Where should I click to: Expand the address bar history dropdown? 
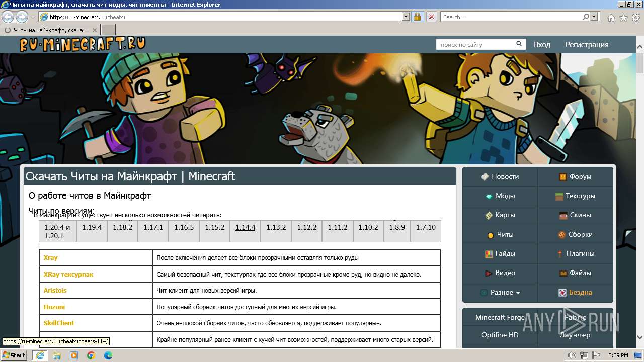pos(406,17)
